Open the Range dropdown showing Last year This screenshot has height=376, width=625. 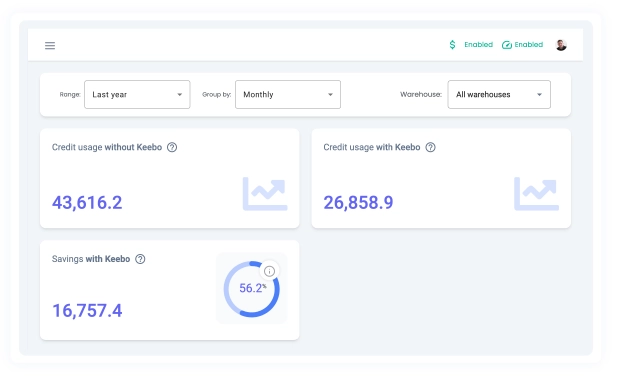[x=137, y=94]
